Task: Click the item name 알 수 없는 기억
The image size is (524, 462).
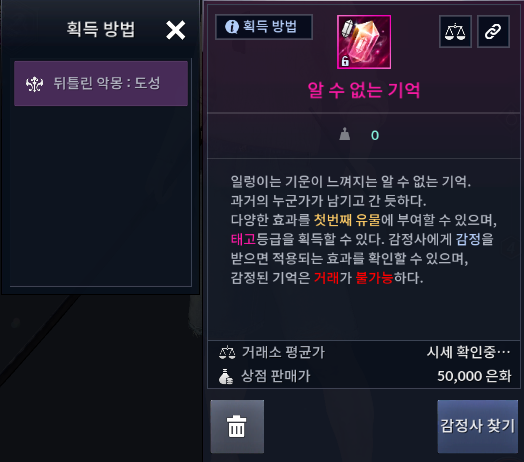Action: (x=364, y=90)
